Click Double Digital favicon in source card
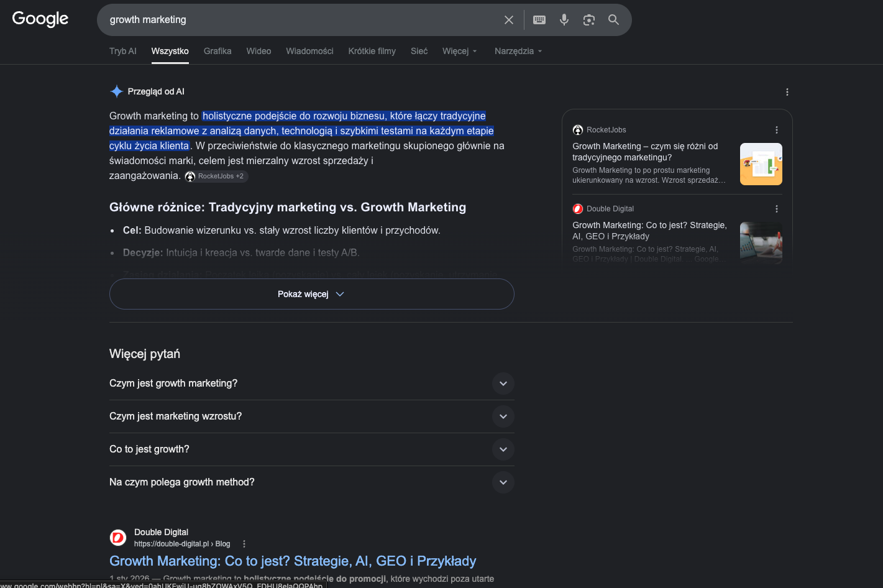Image resolution: width=883 pixels, height=588 pixels. click(578, 209)
